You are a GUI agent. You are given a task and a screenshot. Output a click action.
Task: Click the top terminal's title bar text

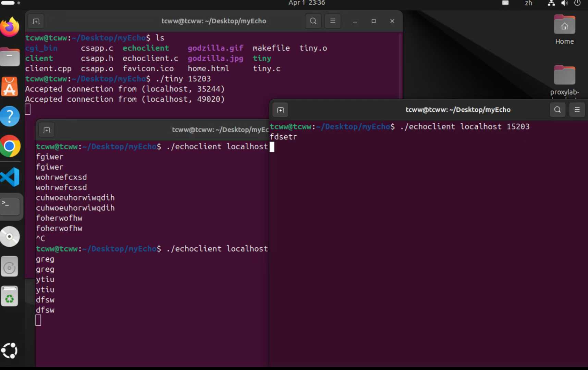[x=214, y=21]
